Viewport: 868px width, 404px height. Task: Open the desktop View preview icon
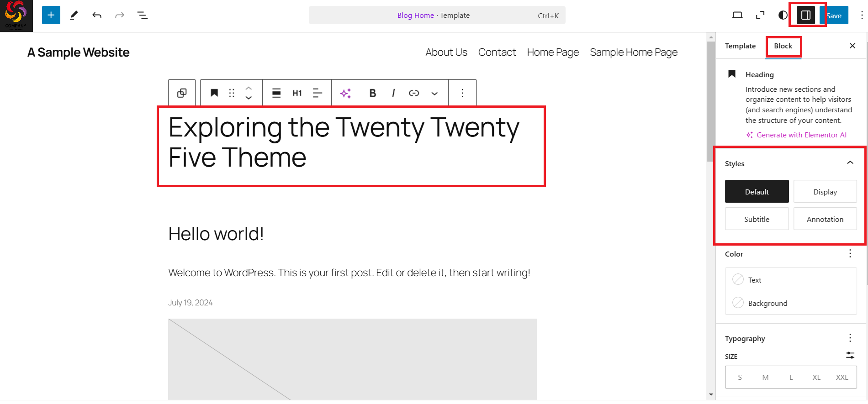click(x=737, y=16)
